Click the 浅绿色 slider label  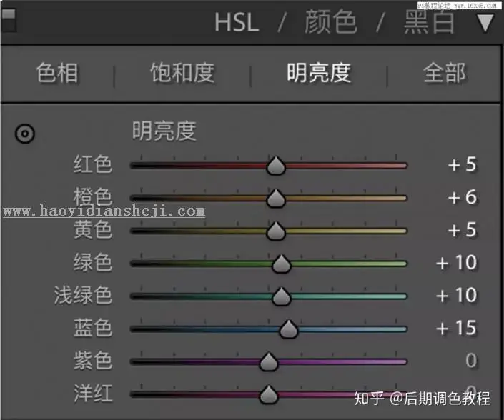click(x=83, y=295)
